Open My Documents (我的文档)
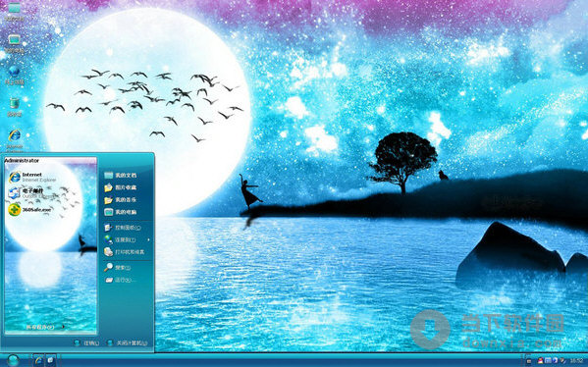This screenshot has width=588, height=367. tap(120, 175)
